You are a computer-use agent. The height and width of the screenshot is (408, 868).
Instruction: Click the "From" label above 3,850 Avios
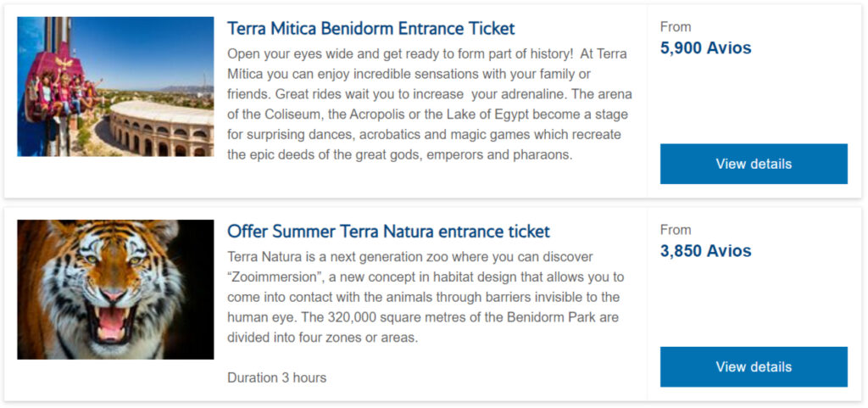(676, 230)
